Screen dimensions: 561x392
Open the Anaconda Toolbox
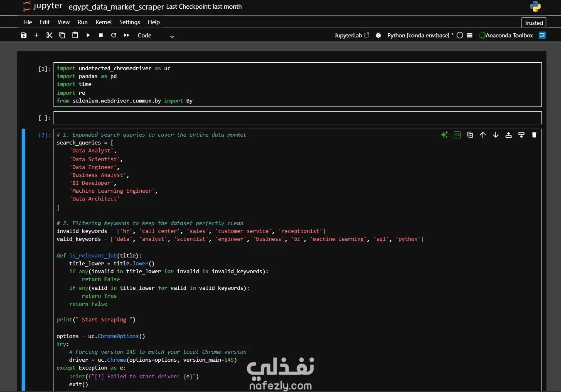click(x=506, y=35)
